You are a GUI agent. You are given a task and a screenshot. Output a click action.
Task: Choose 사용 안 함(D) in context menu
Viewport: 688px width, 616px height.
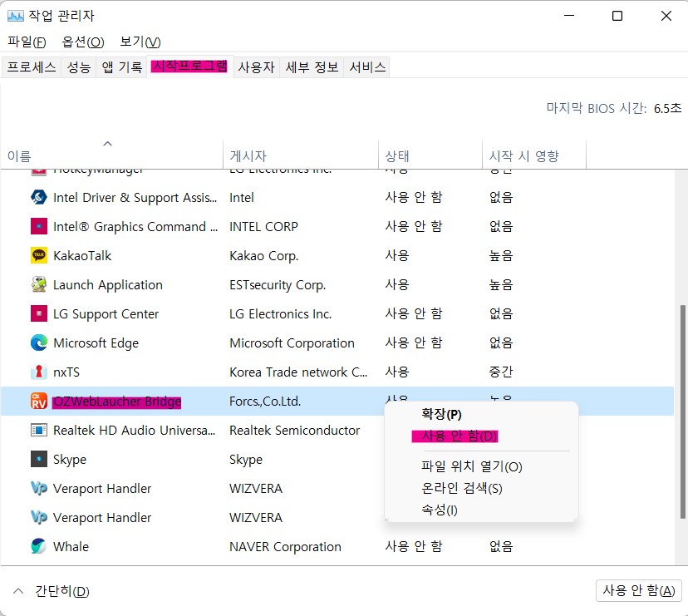(x=481, y=436)
